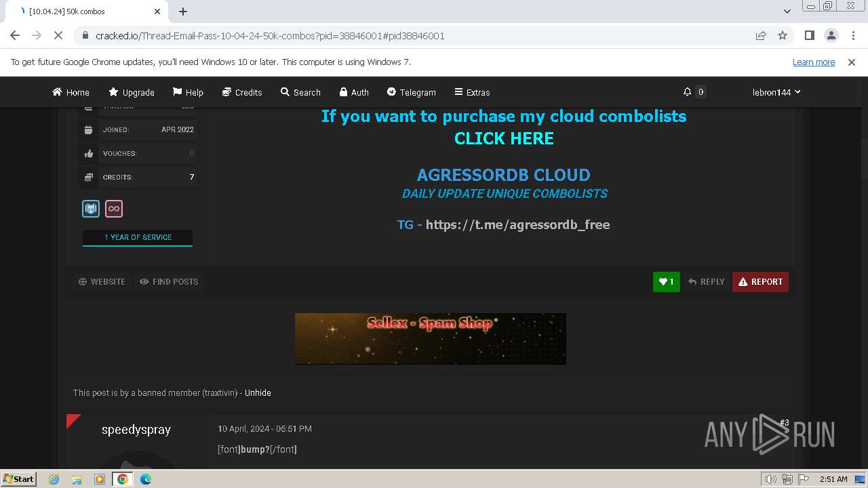868x488 pixels.
Task: Open the Help nav item
Action: point(188,92)
